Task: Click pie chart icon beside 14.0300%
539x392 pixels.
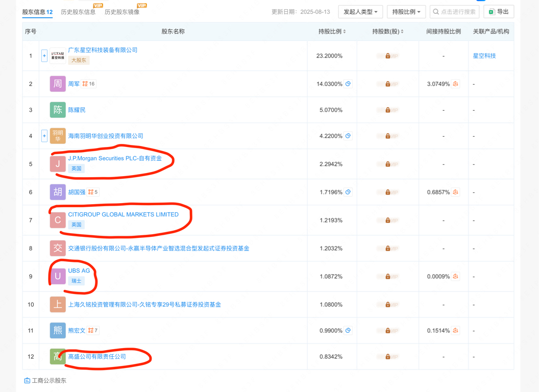Action: click(348, 84)
